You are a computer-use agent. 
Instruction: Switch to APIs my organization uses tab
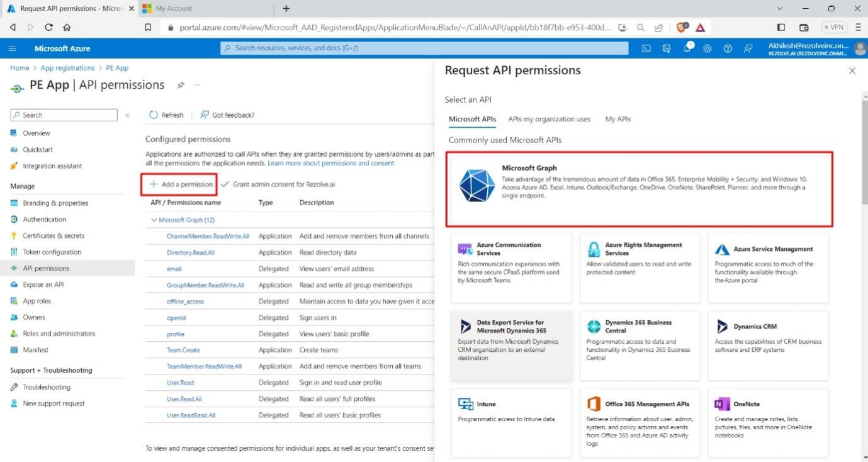(x=550, y=119)
